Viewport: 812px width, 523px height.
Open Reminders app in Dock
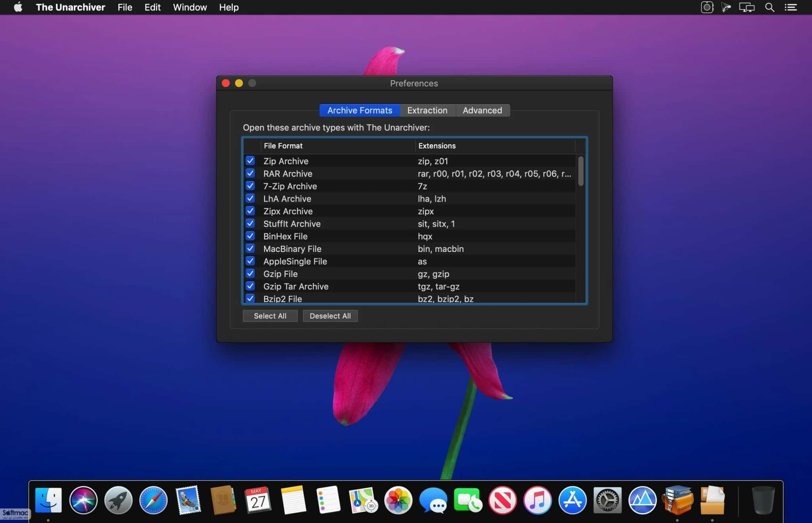[x=328, y=500]
